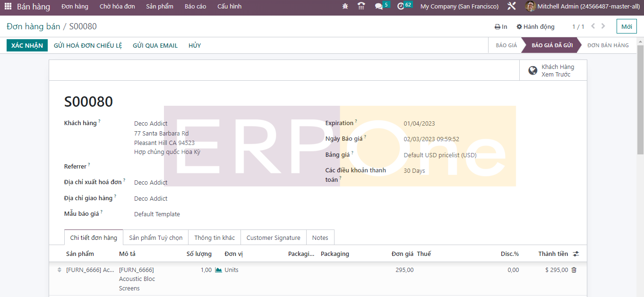This screenshot has width=644, height=297.
Task: Open My Company (San Francisco) switcher
Action: pyautogui.click(x=459, y=7)
